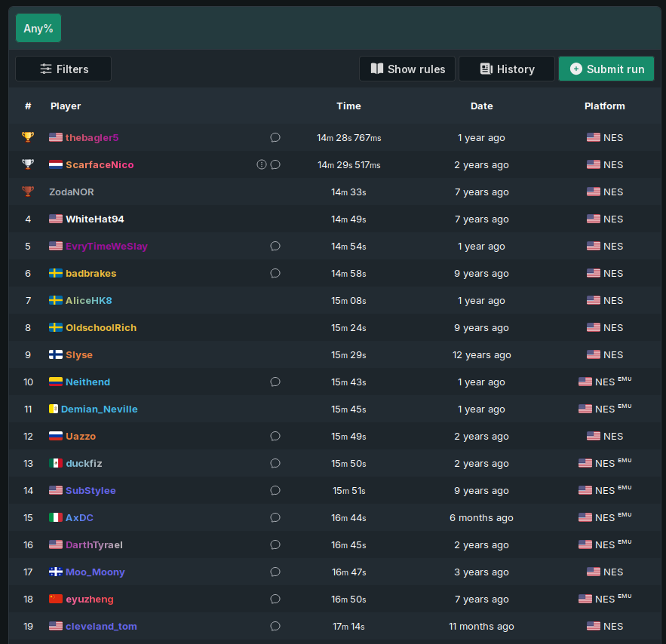Screen dimensions: 666x644
Task: Click ScarfaceNico's silver trophy icon
Action: tap(28, 164)
